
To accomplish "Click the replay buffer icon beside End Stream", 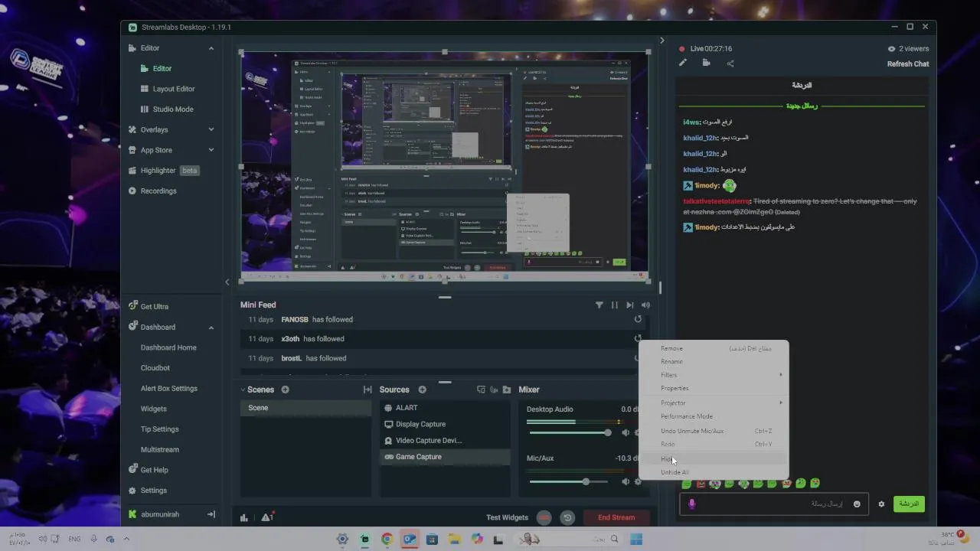I will click(567, 517).
